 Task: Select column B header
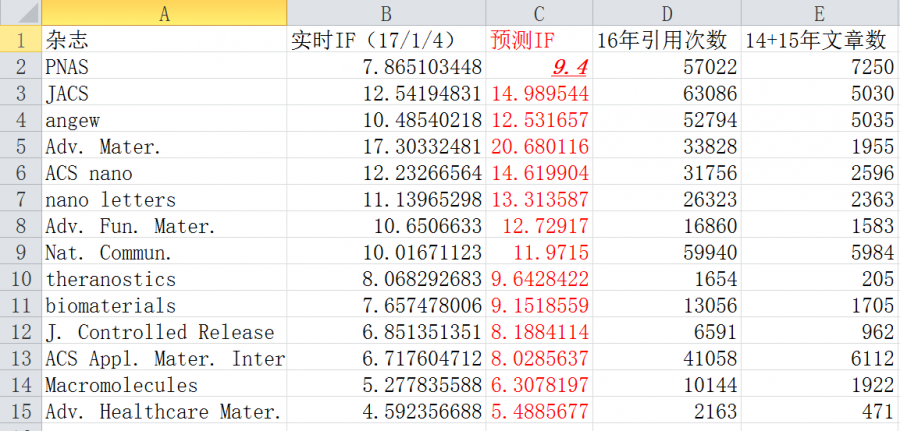(x=386, y=13)
